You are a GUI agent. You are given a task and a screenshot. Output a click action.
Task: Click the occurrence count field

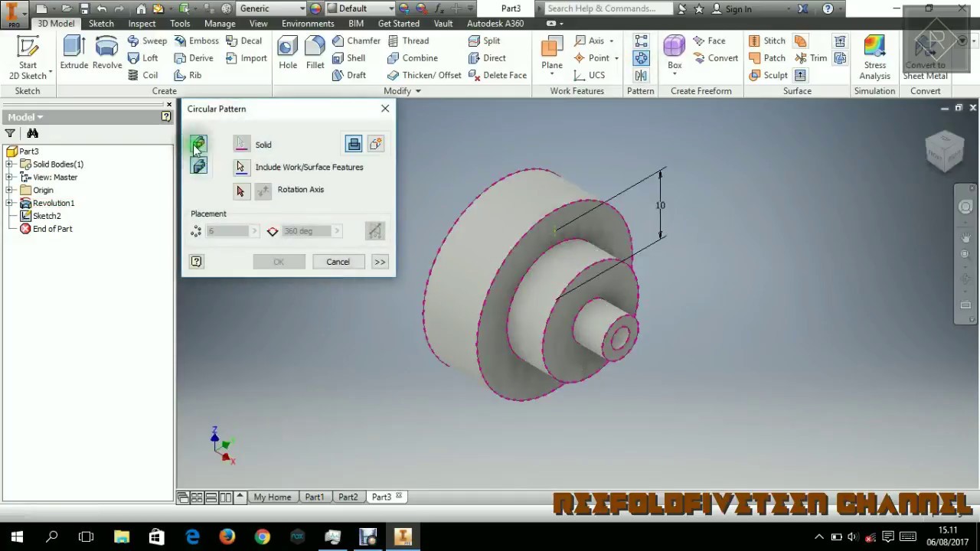point(227,231)
